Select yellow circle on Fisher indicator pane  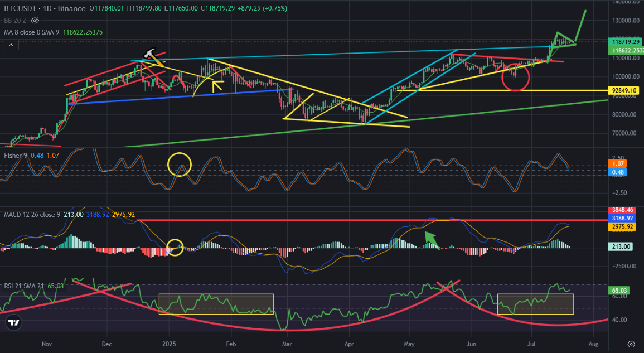point(180,165)
